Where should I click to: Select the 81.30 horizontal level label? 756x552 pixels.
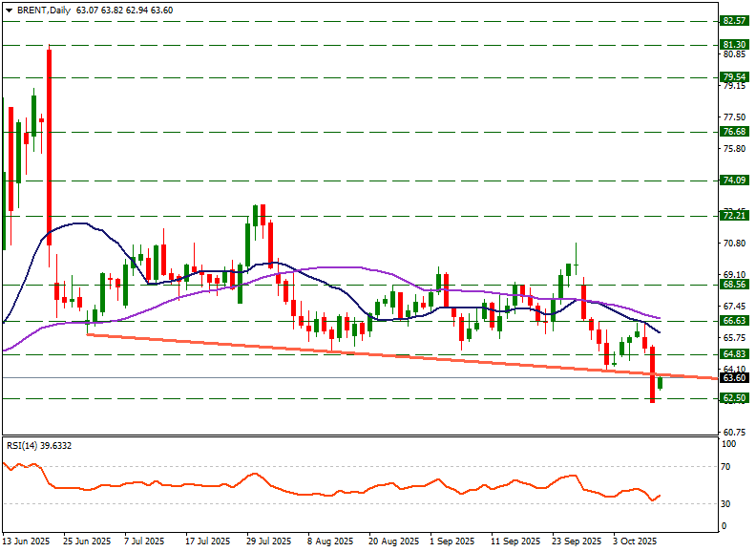pyautogui.click(x=733, y=45)
